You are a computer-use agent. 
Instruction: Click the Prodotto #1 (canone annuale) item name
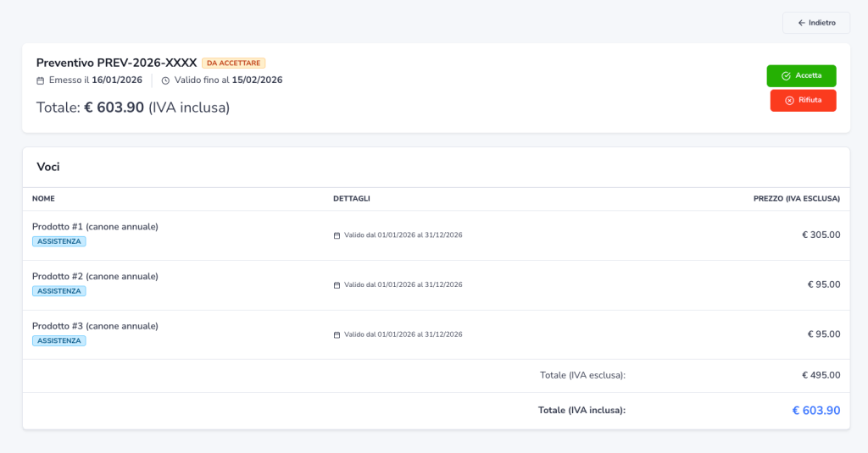[95, 227]
